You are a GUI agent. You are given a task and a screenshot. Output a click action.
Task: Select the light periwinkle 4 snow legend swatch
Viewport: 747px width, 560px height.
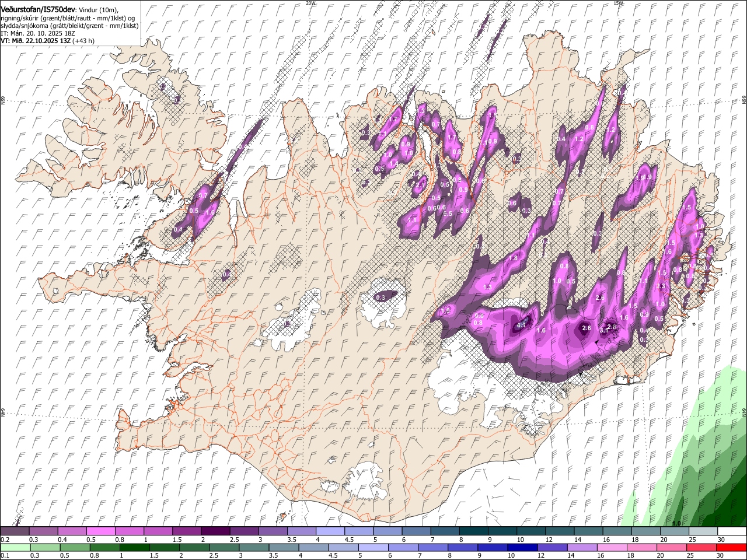330,531
